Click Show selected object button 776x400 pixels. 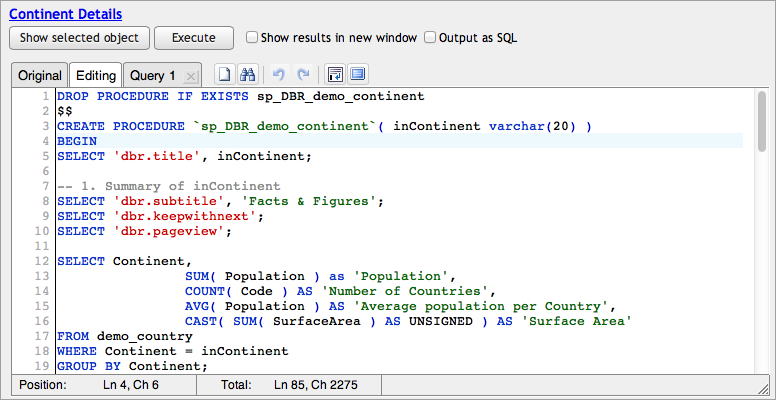pyautogui.click(x=79, y=38)
